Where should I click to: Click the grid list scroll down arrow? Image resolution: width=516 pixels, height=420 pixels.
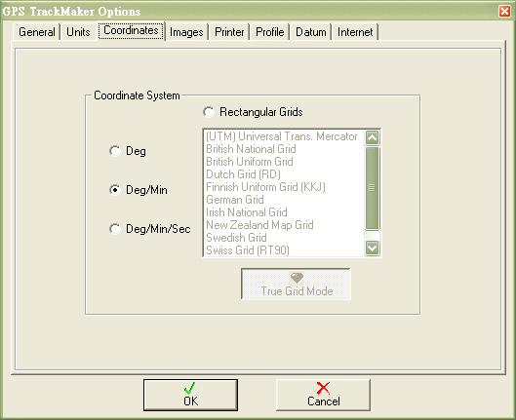pos(373,248)
